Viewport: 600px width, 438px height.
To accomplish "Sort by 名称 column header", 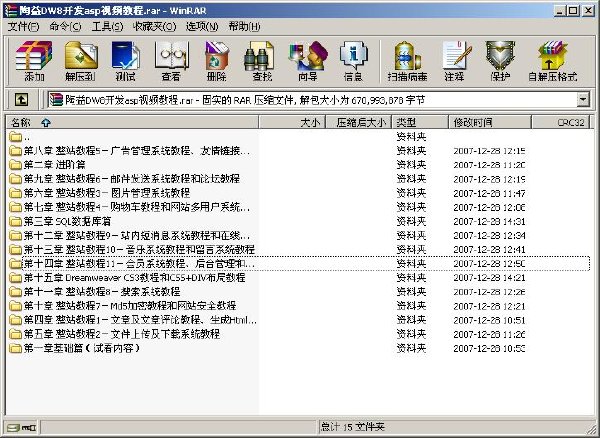I will [132, 122].
